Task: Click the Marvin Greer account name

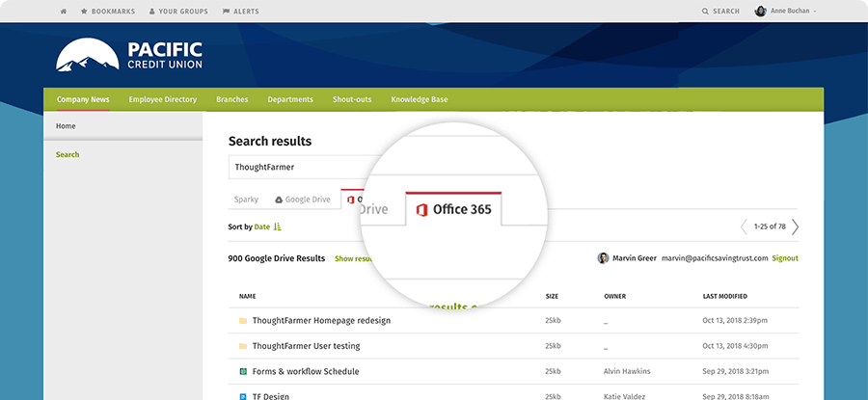Action: tap(635, 258)
